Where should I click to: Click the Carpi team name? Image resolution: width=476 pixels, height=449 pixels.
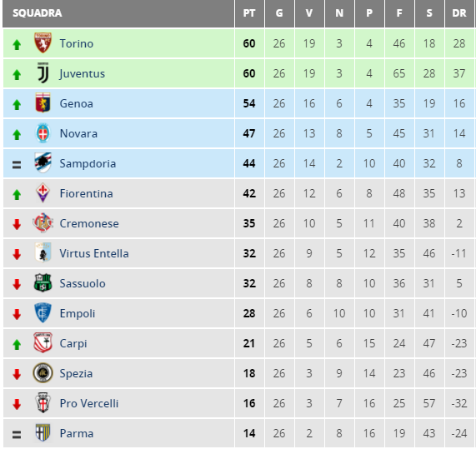click(x=73, y=343)
